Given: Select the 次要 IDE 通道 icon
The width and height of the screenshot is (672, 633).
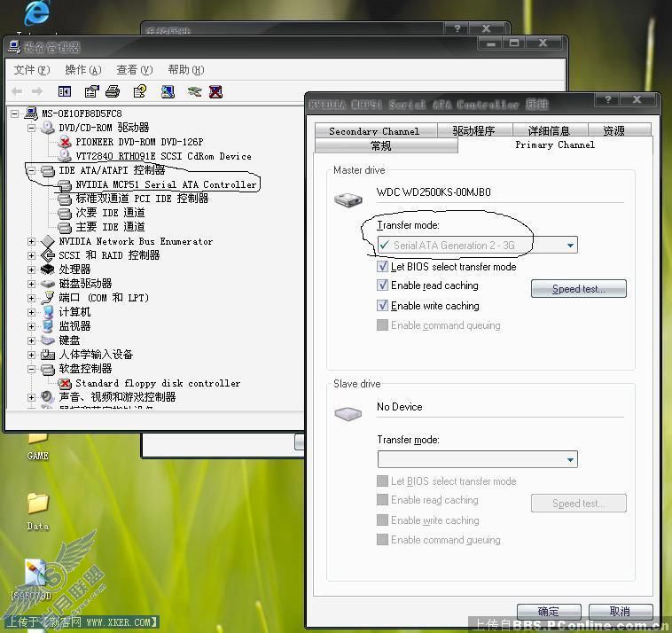Looking at the screenshot, I should click(x=65, y=213).
